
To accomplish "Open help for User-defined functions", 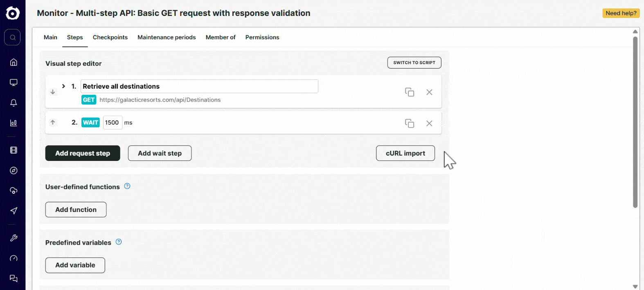I will pyautogui.click(x=127, y=186).
